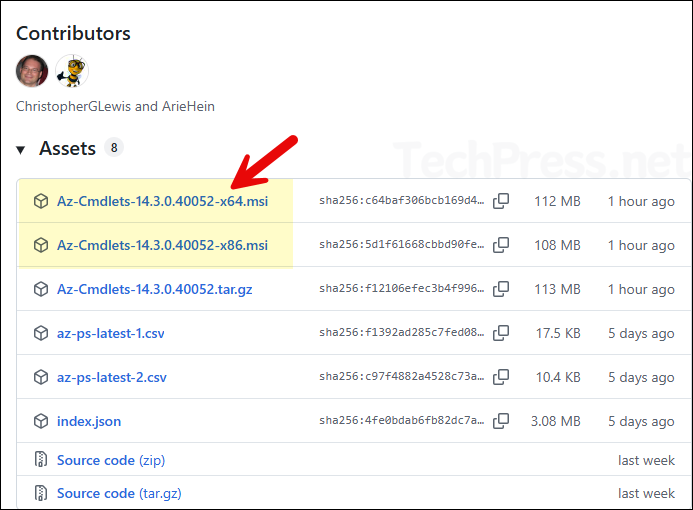Click package icon beside x64.msi
Viewport: 693px width, 510px height.
[41, 201]
